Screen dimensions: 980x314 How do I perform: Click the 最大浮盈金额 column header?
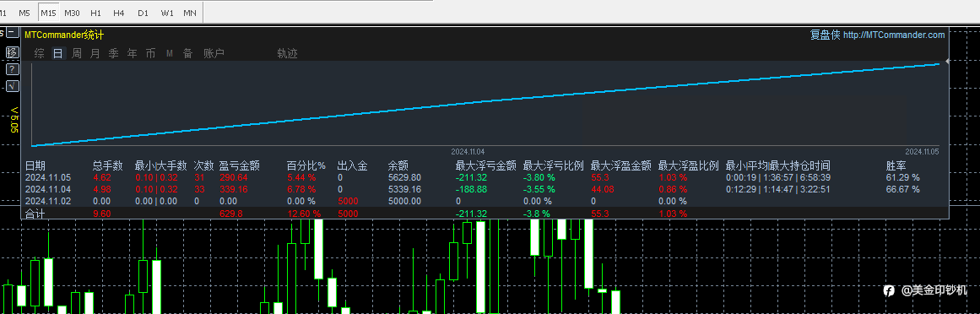point(621,165)
